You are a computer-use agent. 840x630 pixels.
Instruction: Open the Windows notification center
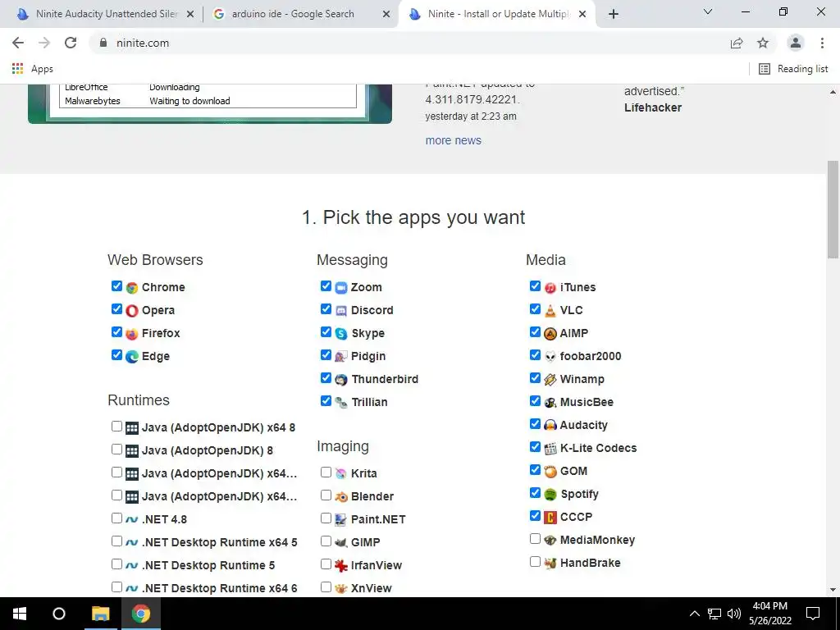(813, 614)
